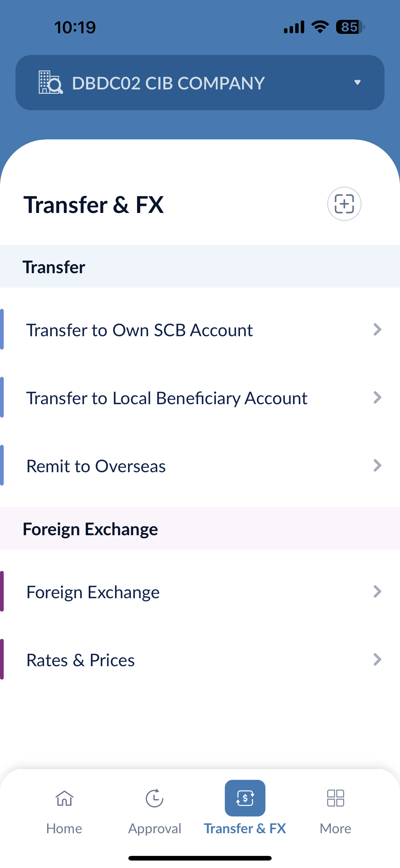This screenshot has width=400, height=868.
Task: Open the company selector dropdown arrow
Action: point(357,82)
